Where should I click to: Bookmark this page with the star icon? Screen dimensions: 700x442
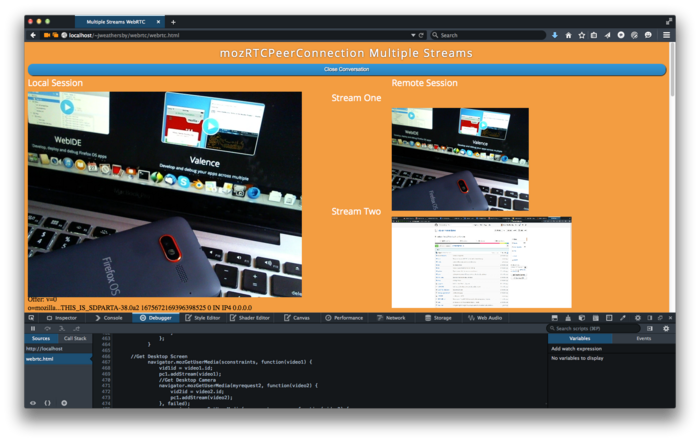[x=582, y=35]
